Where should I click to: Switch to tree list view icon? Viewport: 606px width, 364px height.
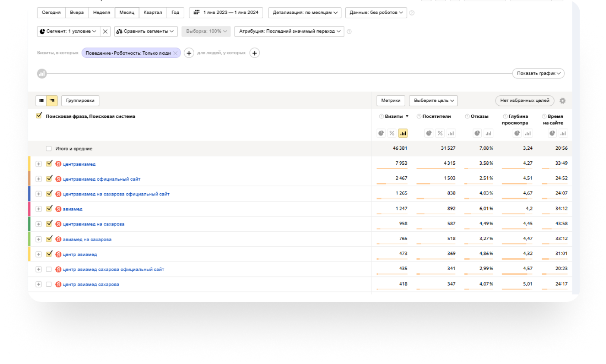pos(52,100)
